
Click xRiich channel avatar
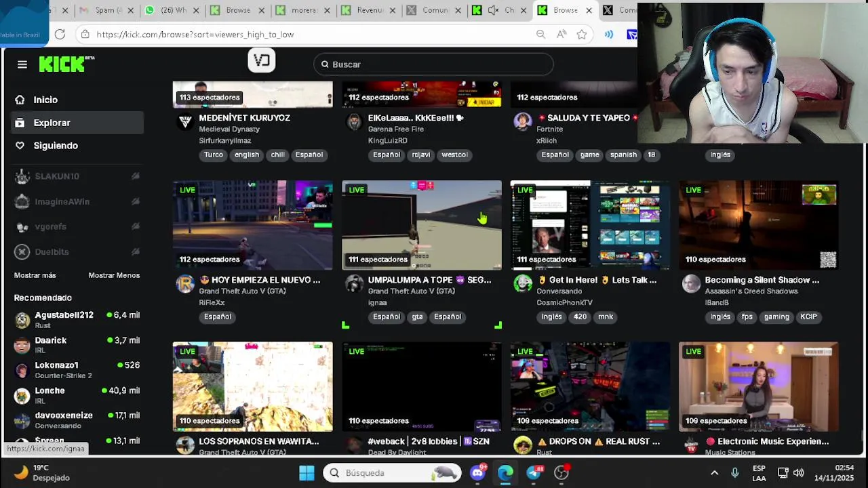coord(523,121)
